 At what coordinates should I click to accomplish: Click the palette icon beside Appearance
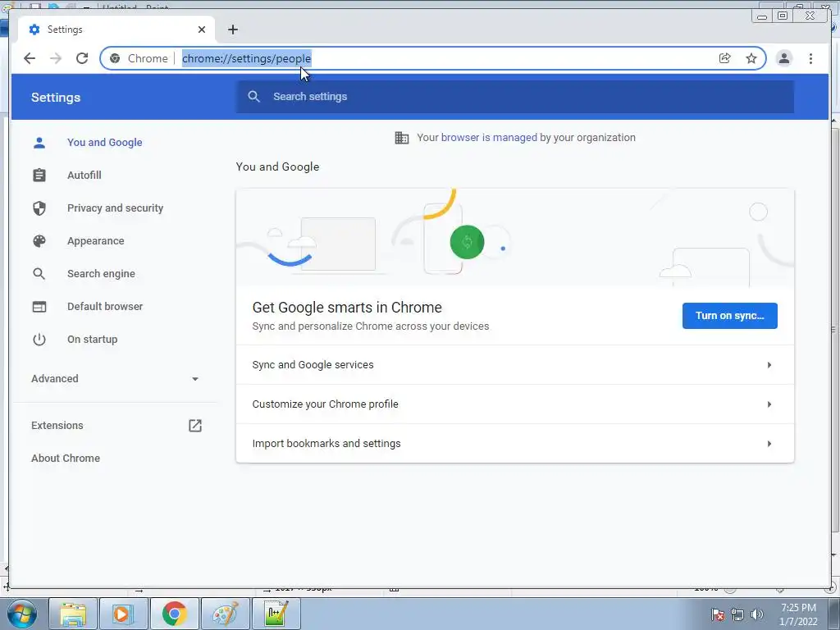point(39,241)
